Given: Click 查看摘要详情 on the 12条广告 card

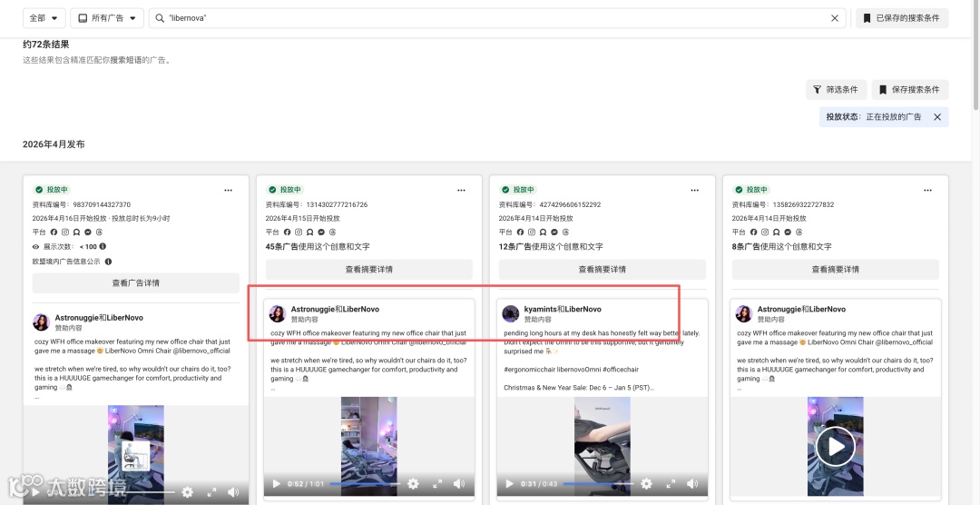Looking at the screenshot, I should (602, 269).
